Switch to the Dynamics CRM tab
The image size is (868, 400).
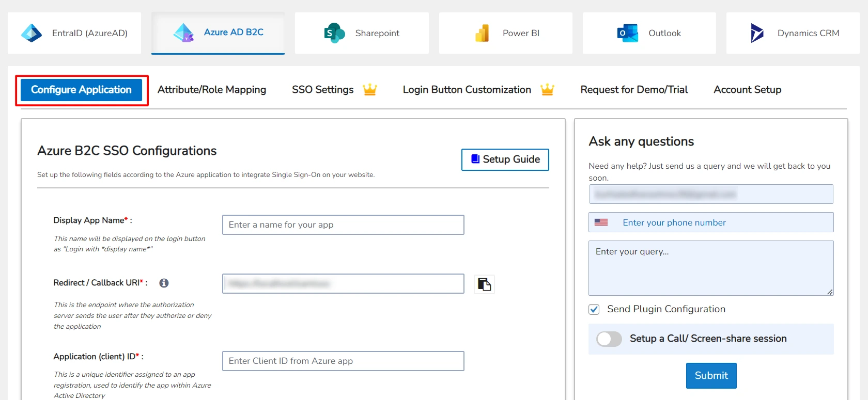(x=793, y=33)
